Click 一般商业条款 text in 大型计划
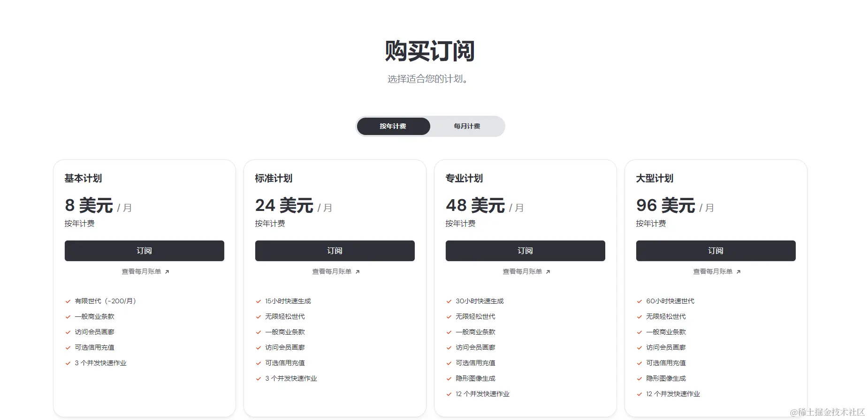 click(666, 332)
